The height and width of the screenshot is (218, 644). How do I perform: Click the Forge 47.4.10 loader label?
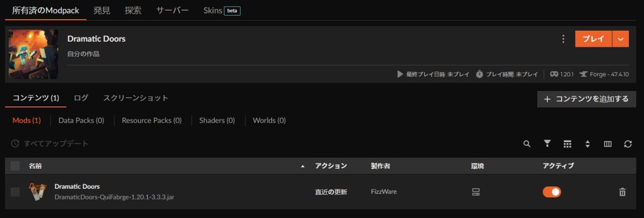[609, 74]
